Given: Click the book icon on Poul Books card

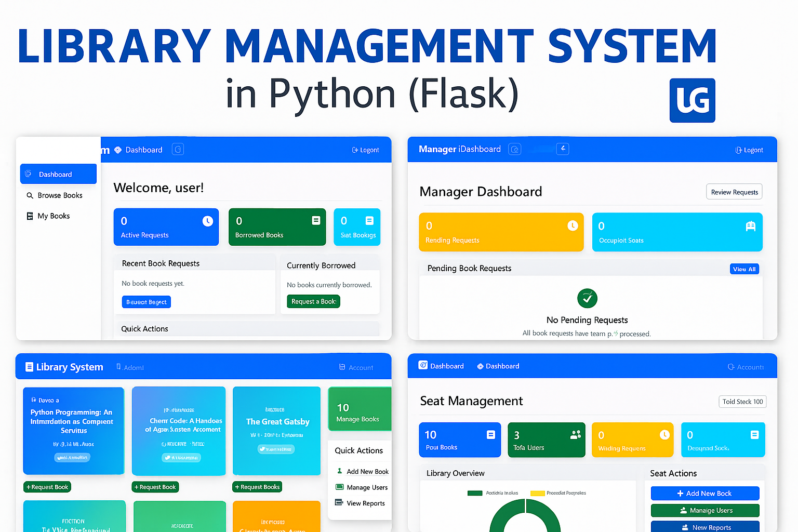Looking at the screenshot, I should coord(491,435).
